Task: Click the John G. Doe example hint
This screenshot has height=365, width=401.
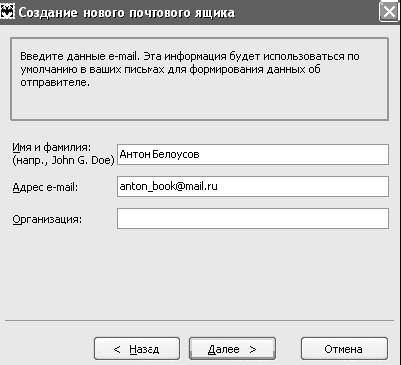Action: (64, 160)
